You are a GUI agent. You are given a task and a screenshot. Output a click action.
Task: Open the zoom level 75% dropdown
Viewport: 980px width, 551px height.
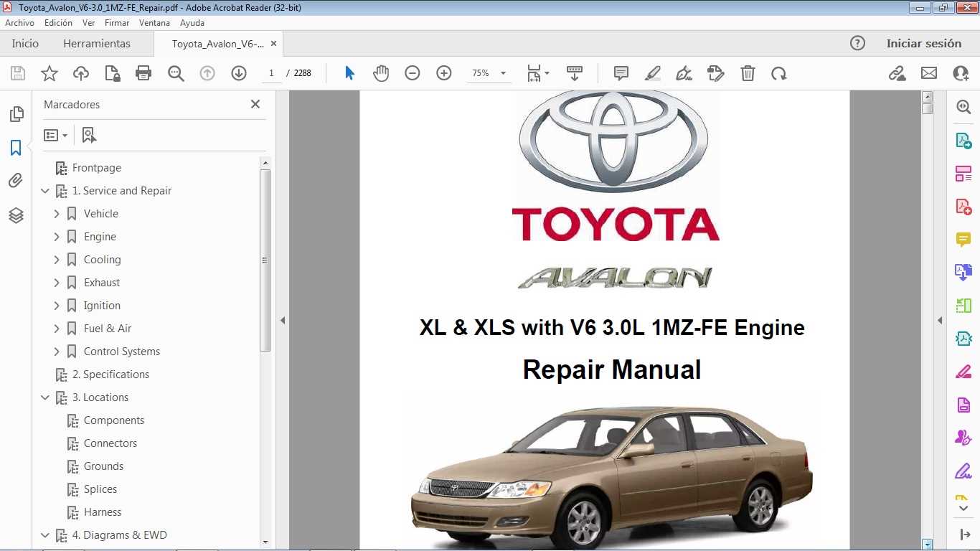click(x=503, y=73)
